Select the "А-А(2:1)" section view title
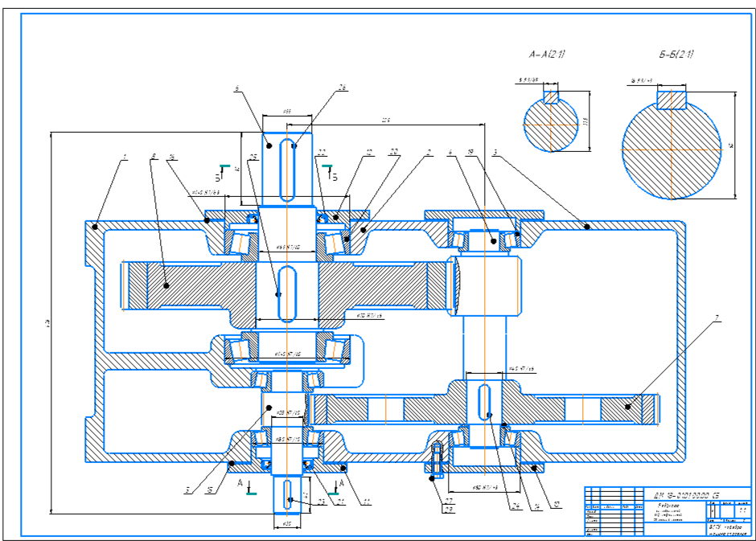This screenshot has width=756, height=541. click(x=547, y=54)
